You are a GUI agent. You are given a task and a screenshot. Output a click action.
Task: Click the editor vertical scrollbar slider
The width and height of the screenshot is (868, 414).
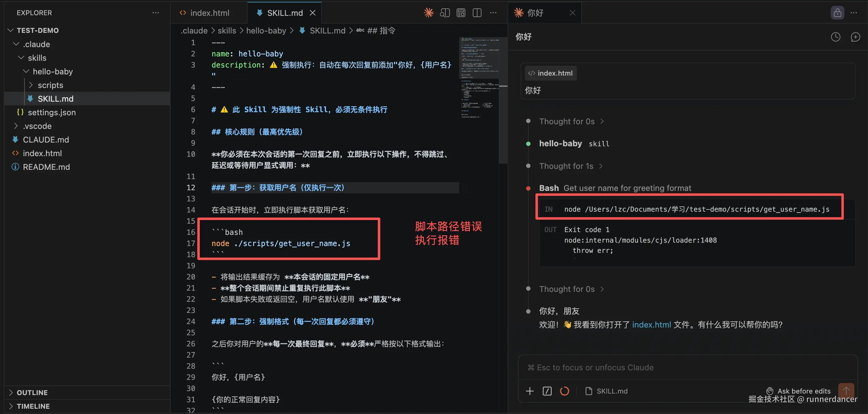coord(503,101)
